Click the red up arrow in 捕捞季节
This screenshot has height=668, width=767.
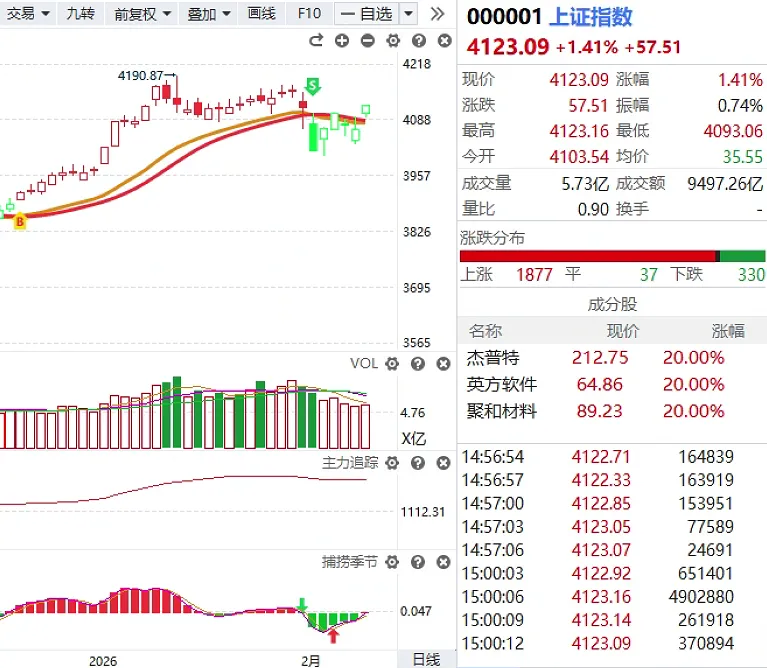pyautogui.click(x=333, y=636)
